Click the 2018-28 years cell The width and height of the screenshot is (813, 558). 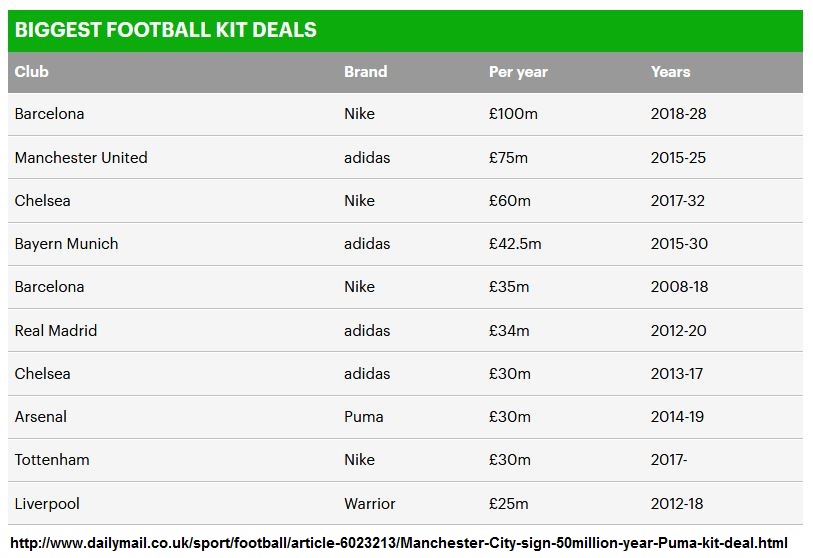pyautogui.click(x=678, y=114)
